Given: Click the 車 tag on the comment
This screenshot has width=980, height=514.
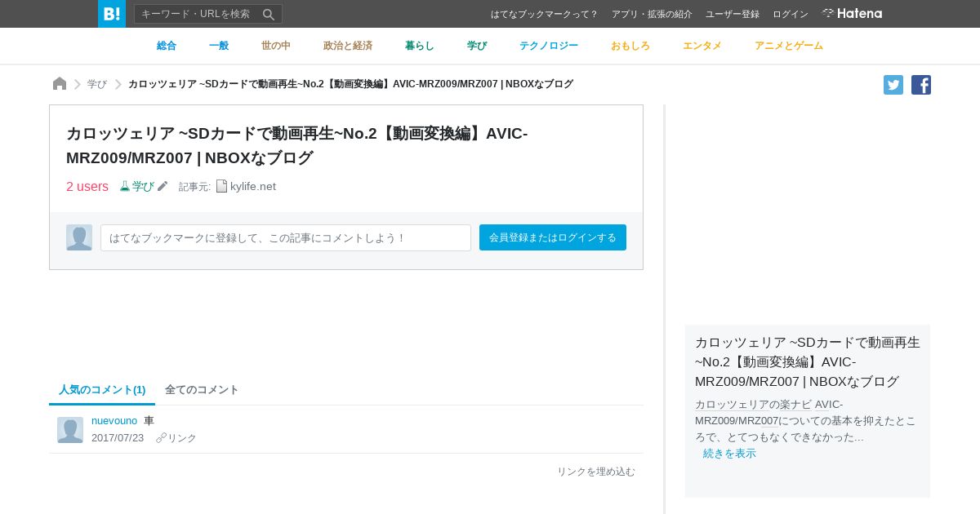Looking at the screenshot, I should pyautogui.click(x=149, y=421).
